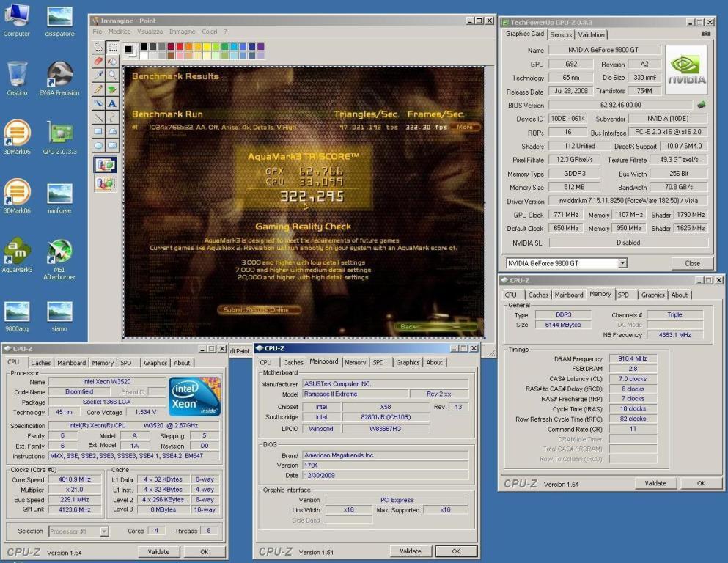Click OK in the CPU-Z Mainboard window
Screen dimensions: 728x563
pyautogui.click(x=456, y=551)
